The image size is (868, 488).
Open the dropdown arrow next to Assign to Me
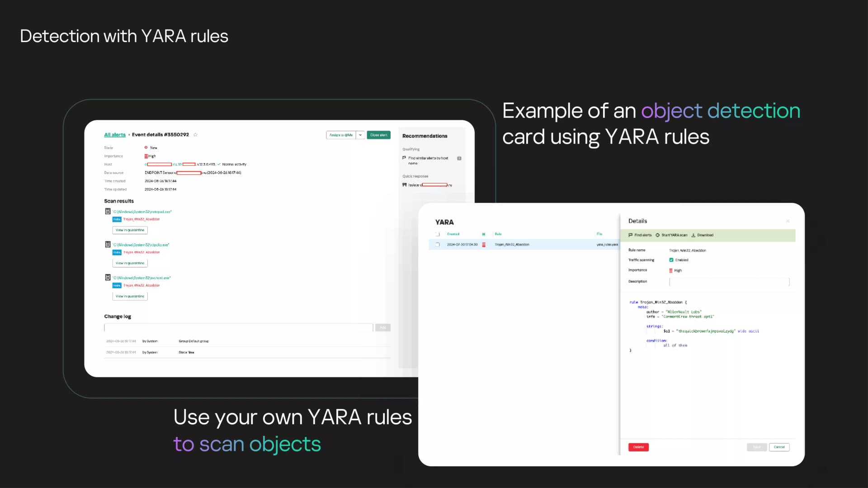[360, 135]
